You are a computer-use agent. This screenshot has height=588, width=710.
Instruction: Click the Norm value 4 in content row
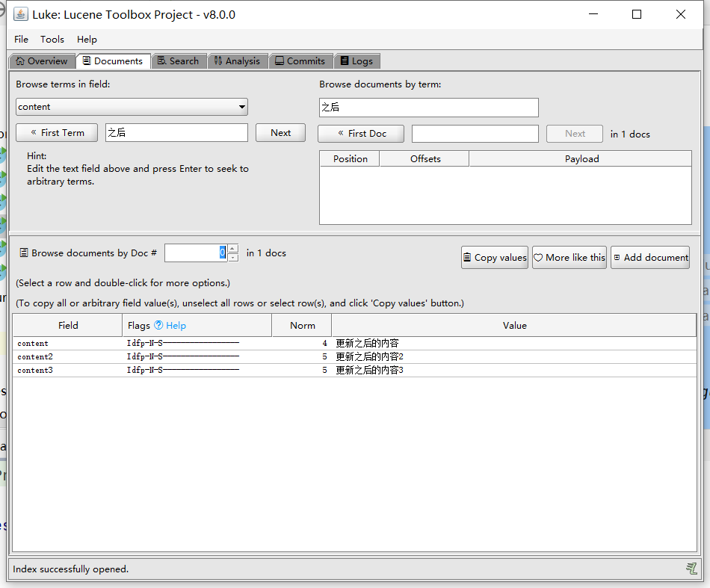pyautogui.click(x=324, y=344)
